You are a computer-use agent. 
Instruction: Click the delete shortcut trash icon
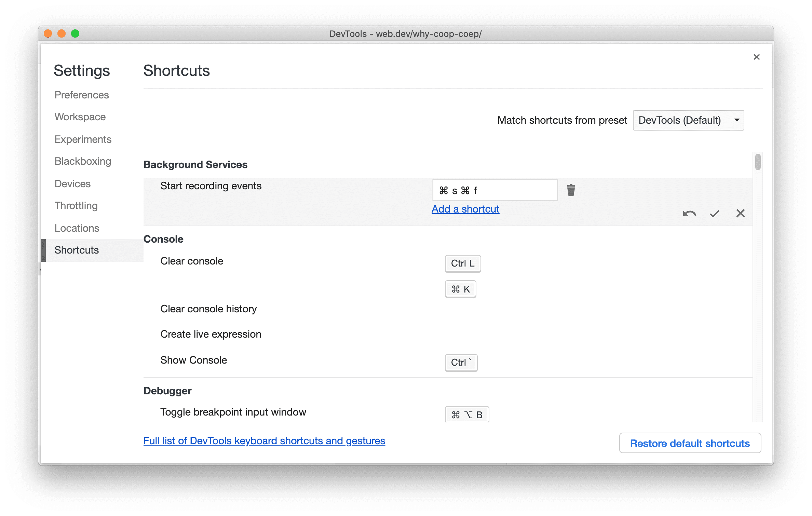pos(570,190)
